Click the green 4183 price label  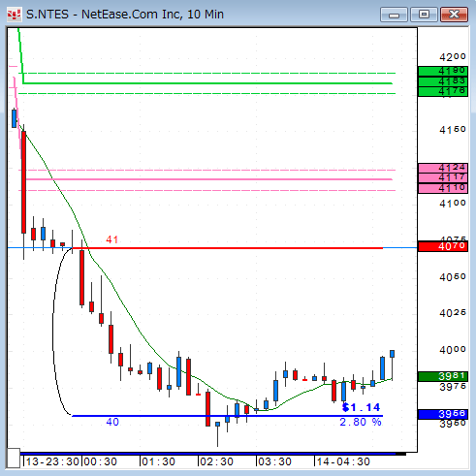[x=443, y=81]
